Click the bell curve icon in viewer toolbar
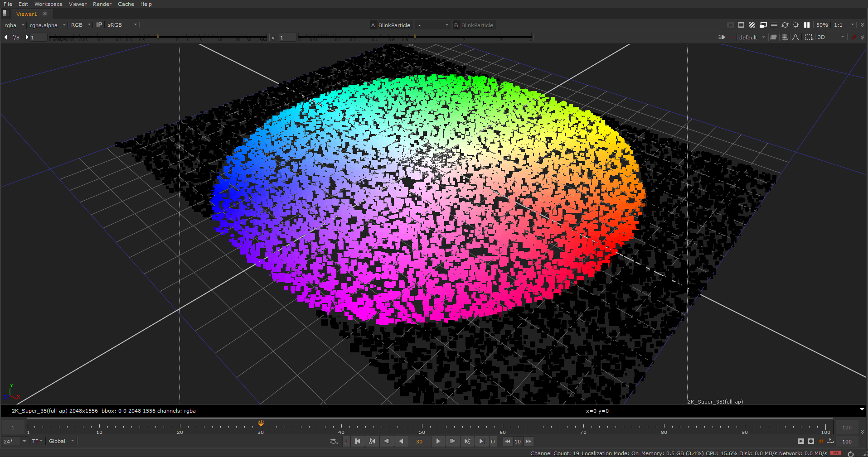Image resolution: width=868 pixels, height=457 pixels. point(795,37)
